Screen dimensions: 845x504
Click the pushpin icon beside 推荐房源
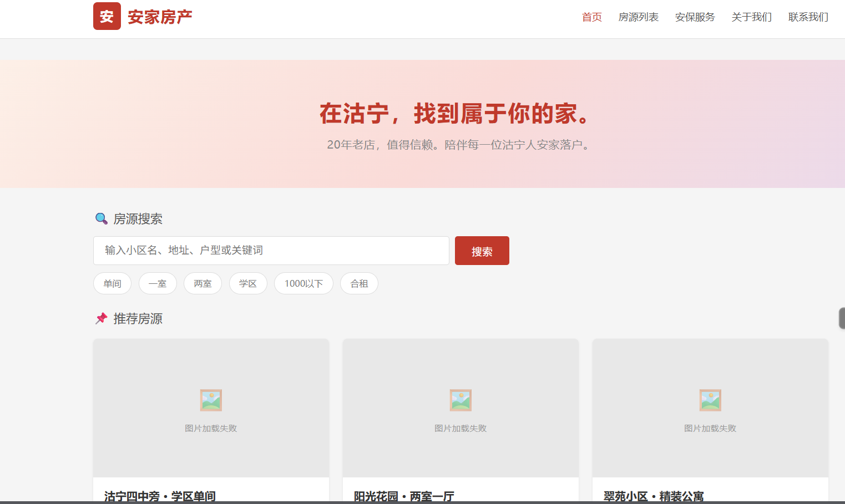click(x=101, y=318)
